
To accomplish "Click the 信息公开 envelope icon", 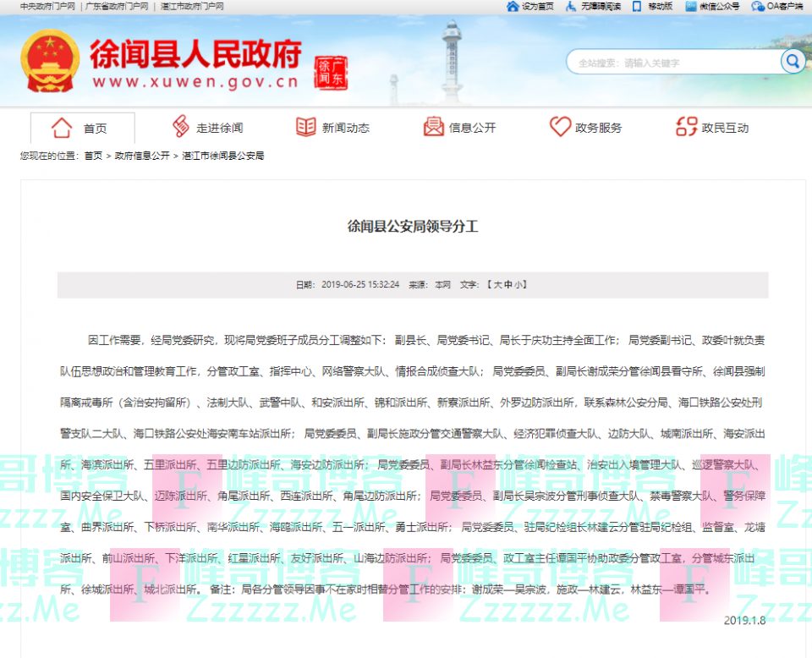I will pyautogui.click(x=433, y=128).
